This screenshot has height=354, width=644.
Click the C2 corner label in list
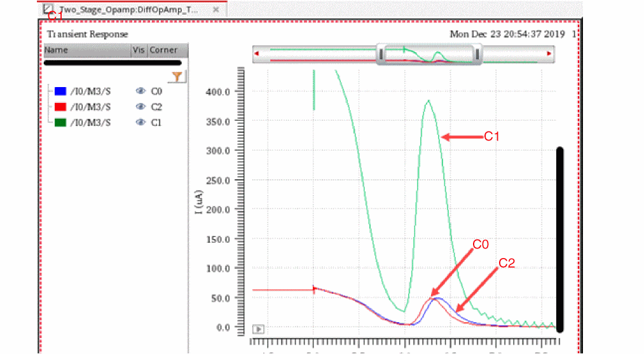(x=156, y=107)
